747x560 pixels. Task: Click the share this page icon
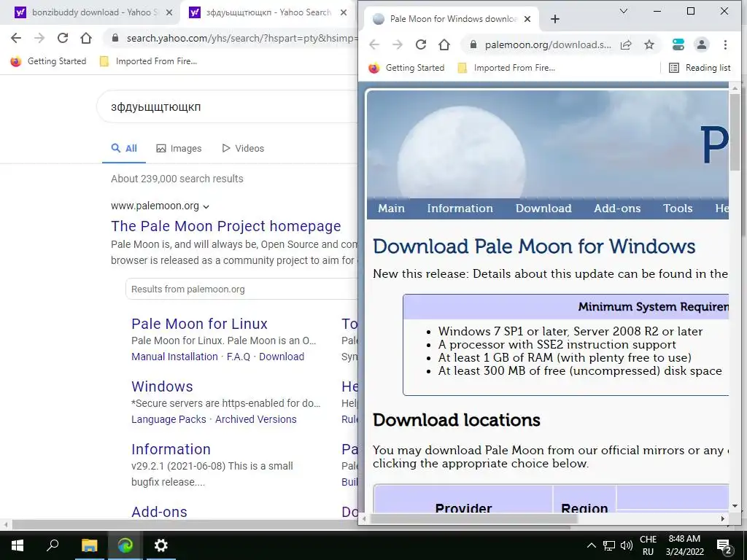pos(626,44)
